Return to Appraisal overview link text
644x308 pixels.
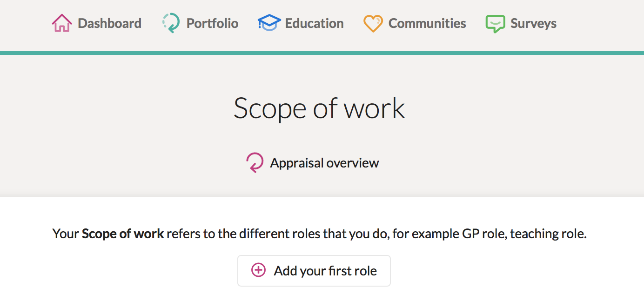pos(324,163)
